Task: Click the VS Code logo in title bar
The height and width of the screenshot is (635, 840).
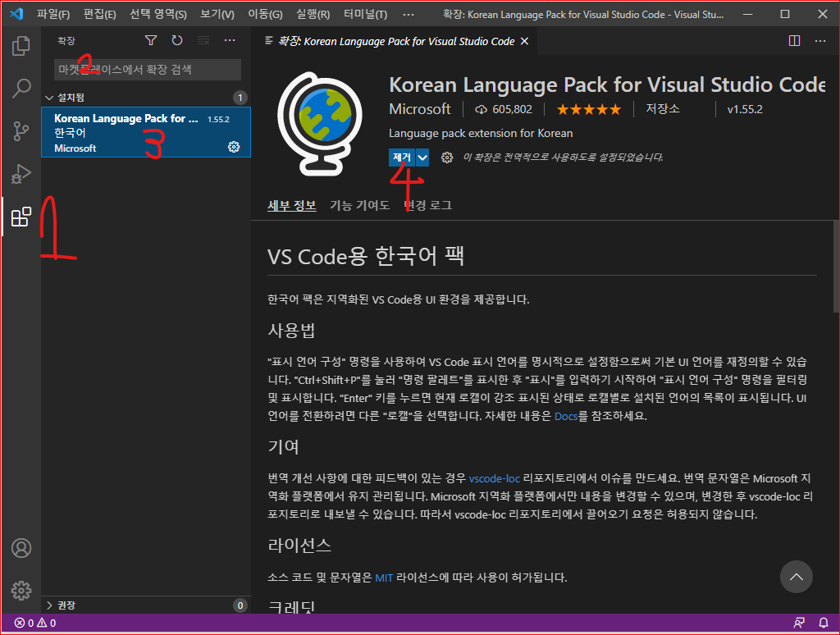Action: click(16, 13)
